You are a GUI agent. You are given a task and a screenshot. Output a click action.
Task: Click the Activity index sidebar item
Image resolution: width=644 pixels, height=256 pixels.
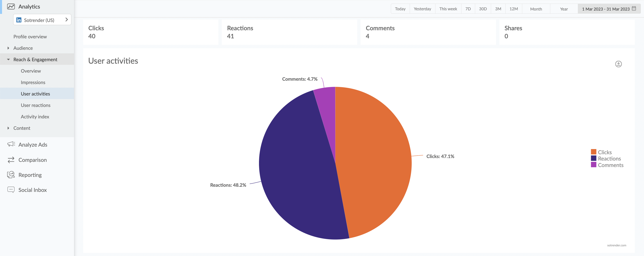[x=35, y=117]
